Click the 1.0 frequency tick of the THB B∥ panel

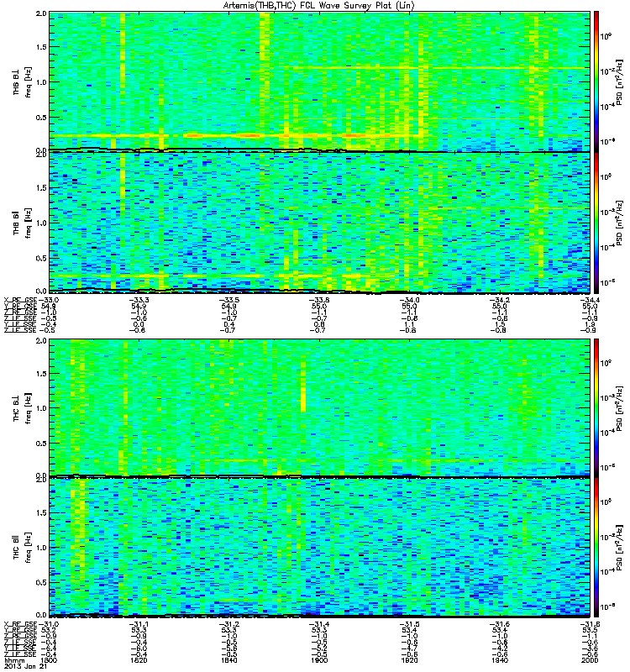pos(41,223)
